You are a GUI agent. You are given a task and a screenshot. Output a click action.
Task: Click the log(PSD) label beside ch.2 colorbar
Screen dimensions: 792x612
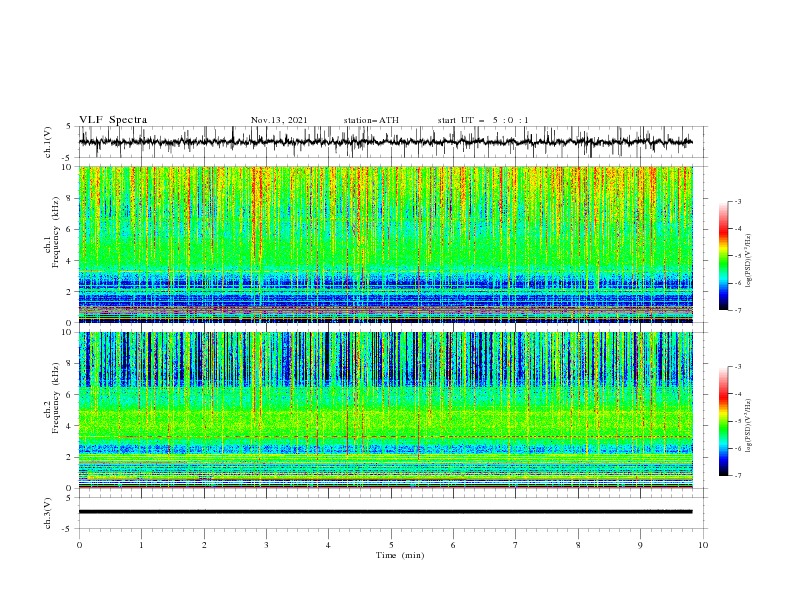coord(749,426)
